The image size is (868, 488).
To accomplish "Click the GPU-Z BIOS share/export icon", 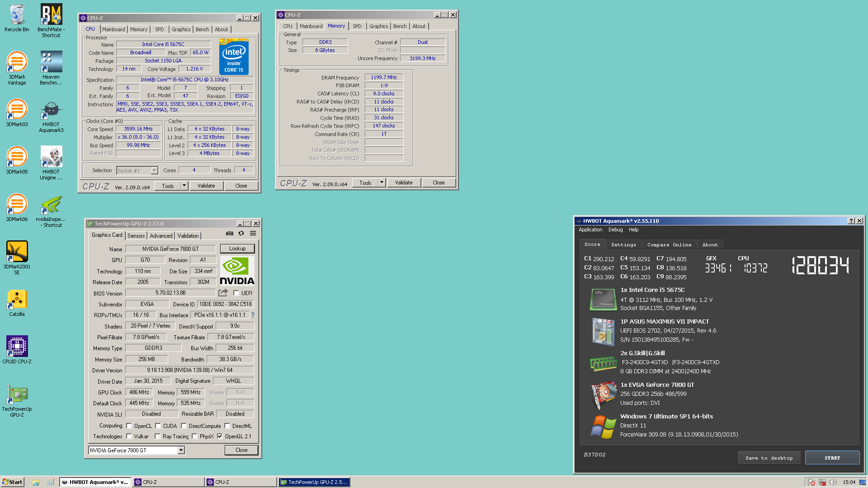I will click(223, 293).
